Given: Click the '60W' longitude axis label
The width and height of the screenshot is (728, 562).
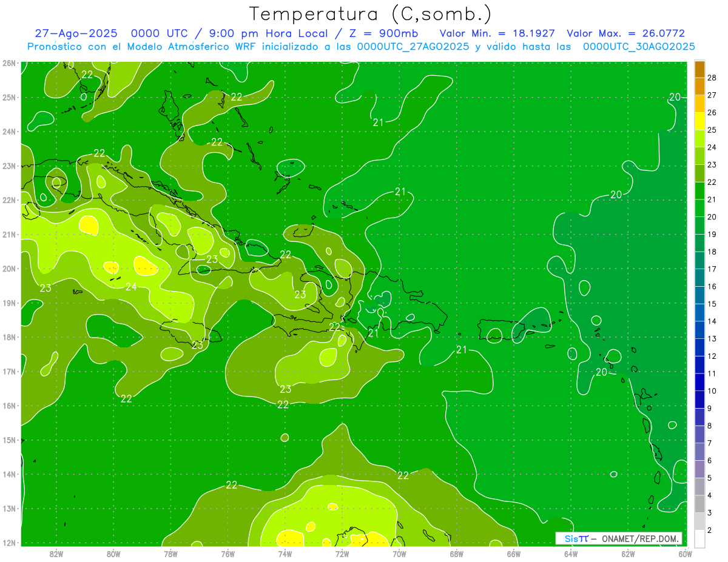Looking at the screenshot, I should [x=685, y=554].
